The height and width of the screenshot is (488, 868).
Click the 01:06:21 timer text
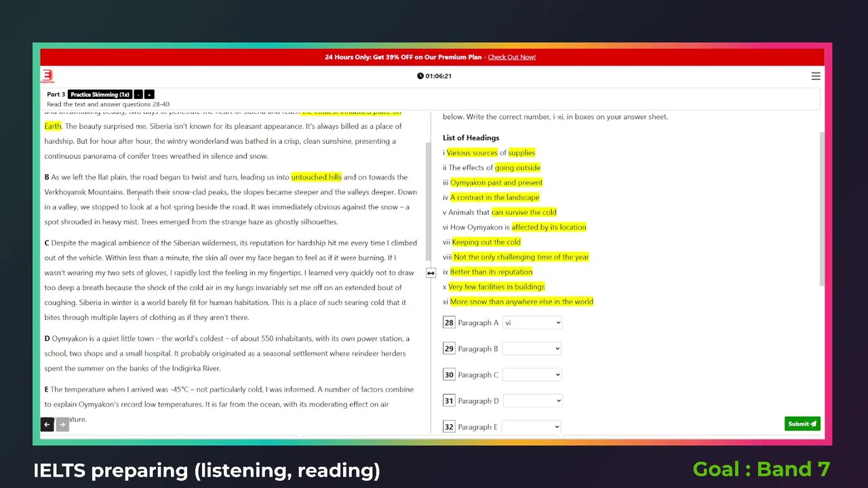pos(439,76)
